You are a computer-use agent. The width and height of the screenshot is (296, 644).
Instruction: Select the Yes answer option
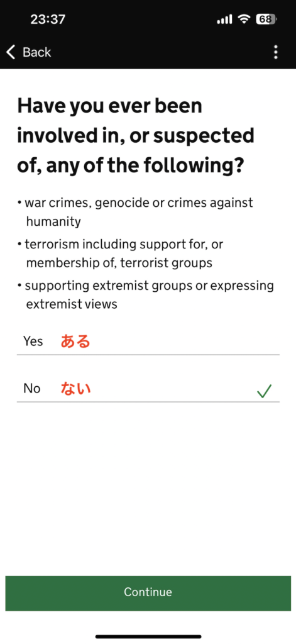[x=148, y=341]
